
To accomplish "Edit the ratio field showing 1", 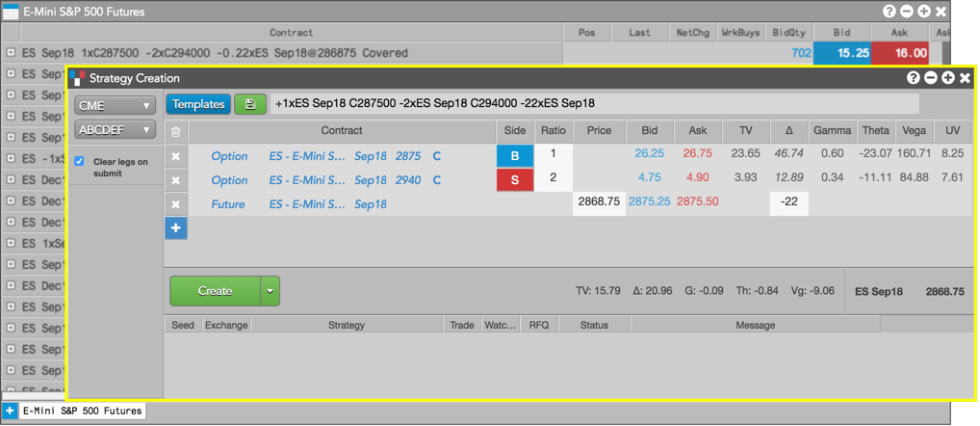I will pos(554,154).
